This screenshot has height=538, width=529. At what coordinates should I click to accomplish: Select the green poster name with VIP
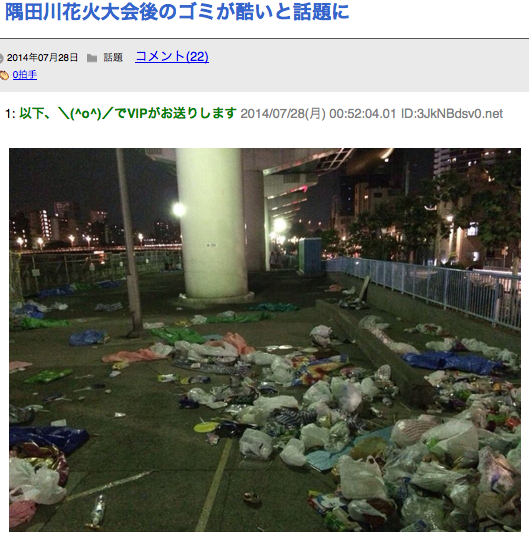pos(128,113)
